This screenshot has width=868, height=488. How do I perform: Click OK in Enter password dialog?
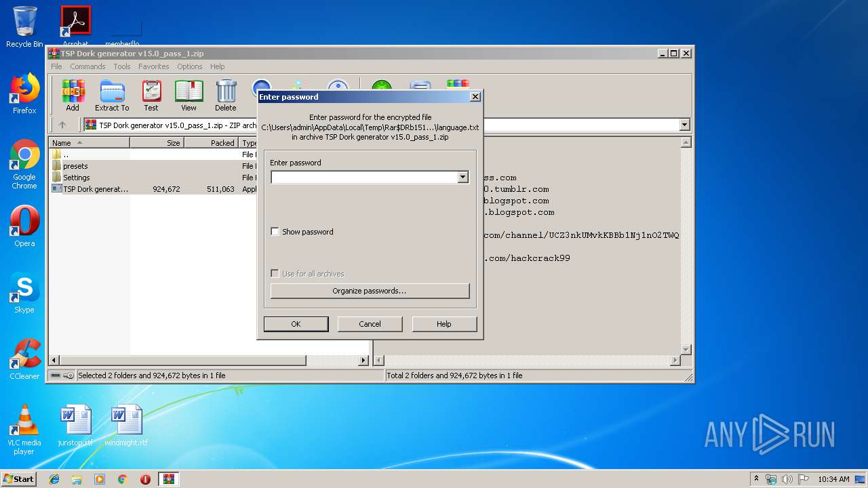click(296, 324)
